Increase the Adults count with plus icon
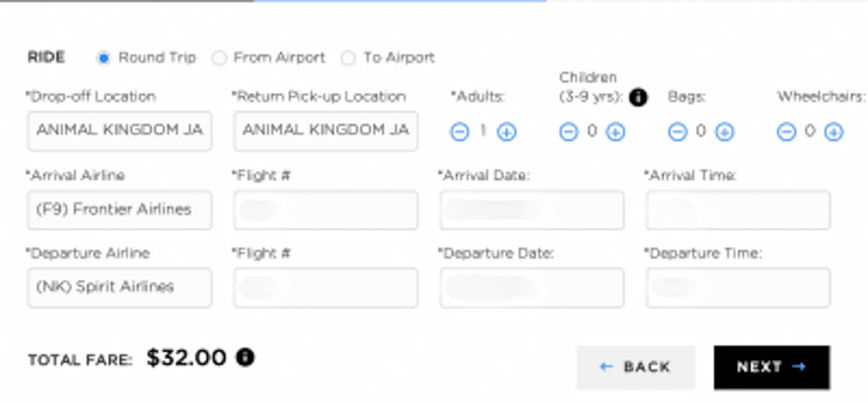 (x=507, y=132)
